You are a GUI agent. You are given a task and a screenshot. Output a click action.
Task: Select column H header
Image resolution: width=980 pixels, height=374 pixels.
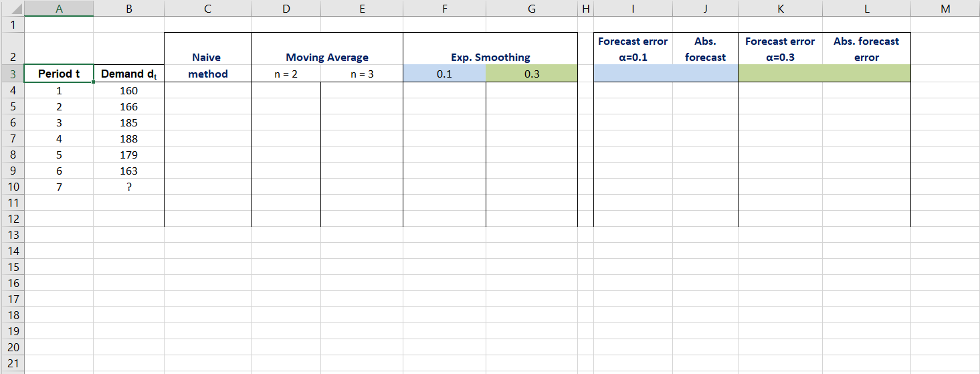pyautogui.click(x=585, y=8)
